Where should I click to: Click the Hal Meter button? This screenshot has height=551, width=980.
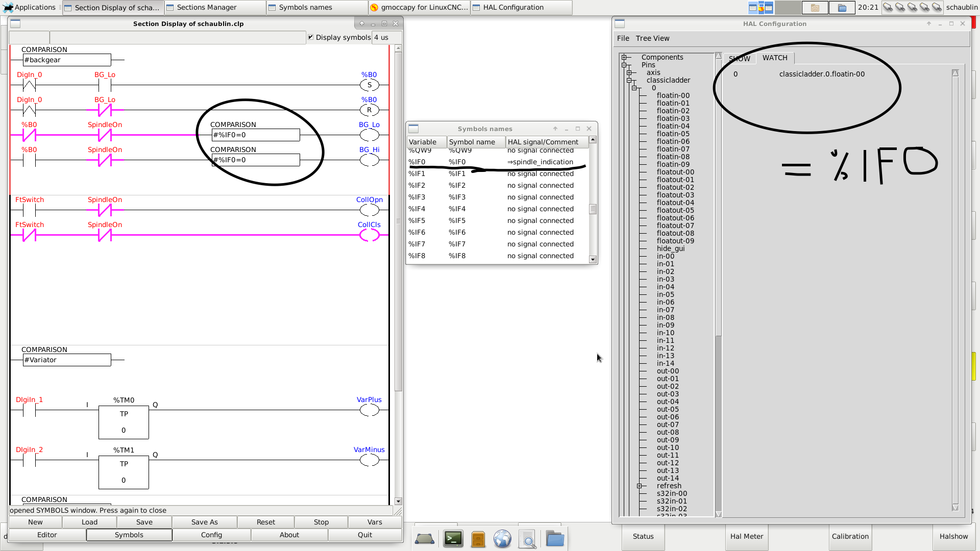(746, 536)
